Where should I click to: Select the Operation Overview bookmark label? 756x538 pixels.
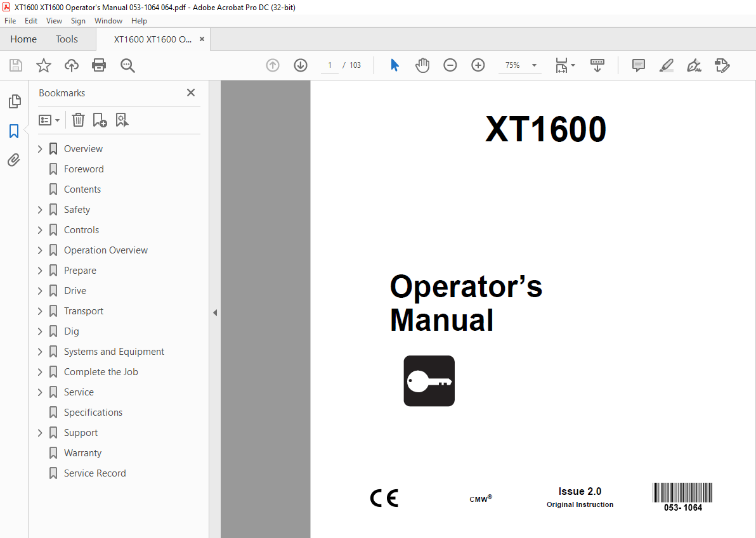coord(105,250)
